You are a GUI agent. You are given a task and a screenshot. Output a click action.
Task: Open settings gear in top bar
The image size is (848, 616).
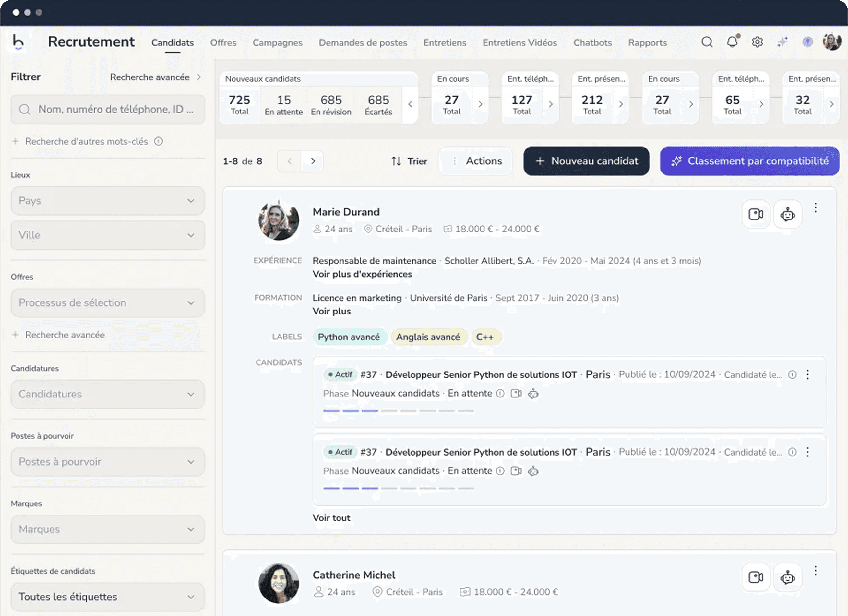point(757,42)
